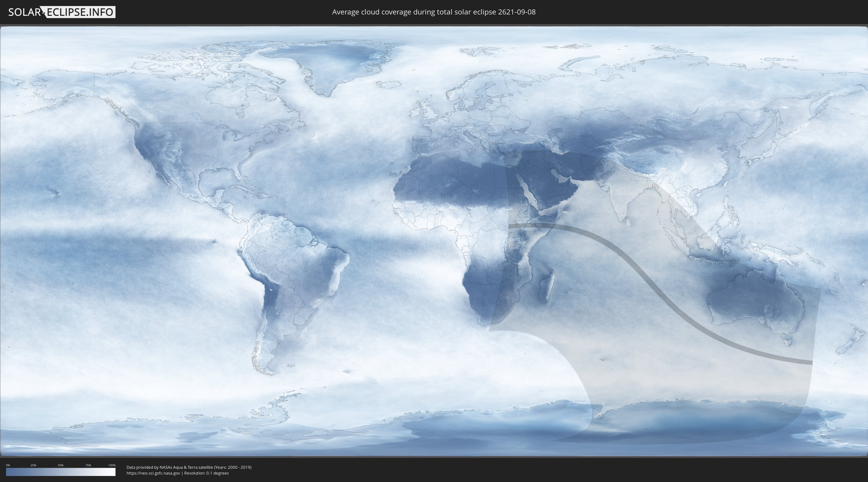Click the cloud coverage gradient legend bar
This screenshot has width=868, height=482.
pos(61,472)
